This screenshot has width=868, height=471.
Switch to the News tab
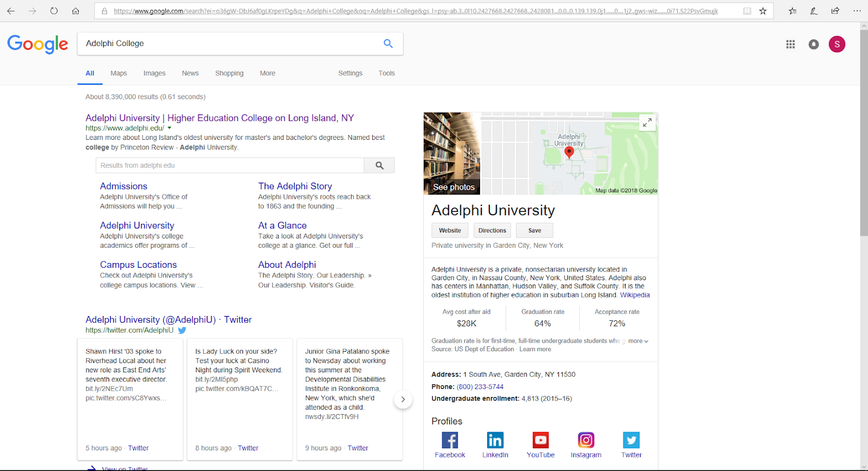[x=190, y=73]
